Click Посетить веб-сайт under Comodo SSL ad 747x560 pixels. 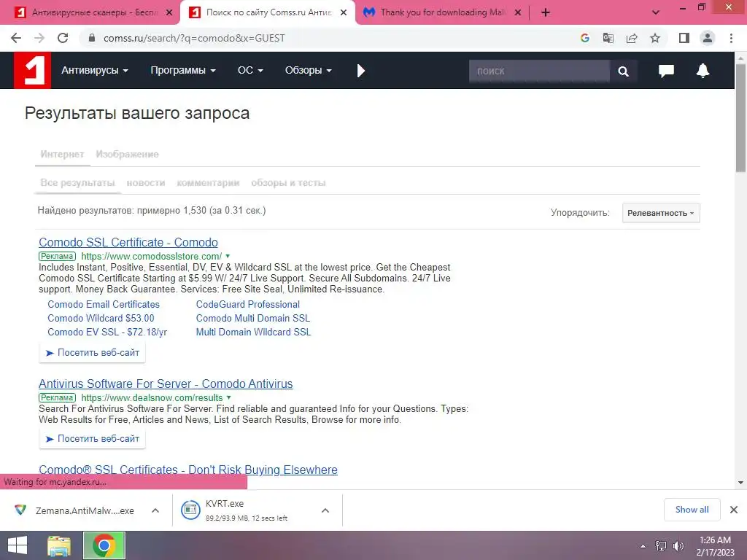(93, 353)
